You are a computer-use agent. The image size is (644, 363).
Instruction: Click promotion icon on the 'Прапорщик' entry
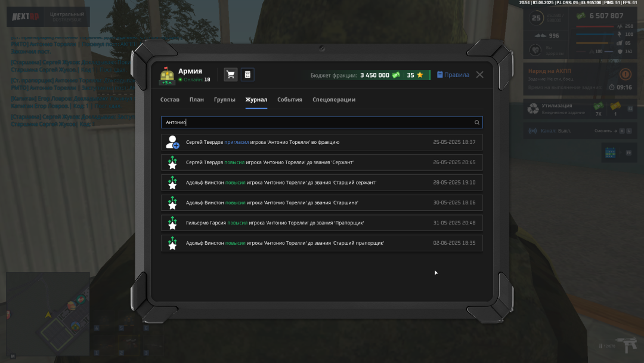pyautogui.click(x=172, y=223)
